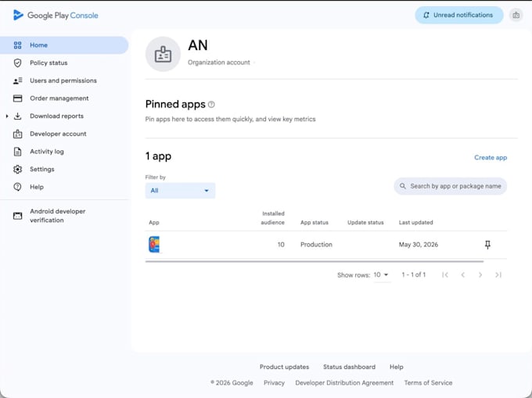Click the Help question mark icon in sidebar

[18, 187]
